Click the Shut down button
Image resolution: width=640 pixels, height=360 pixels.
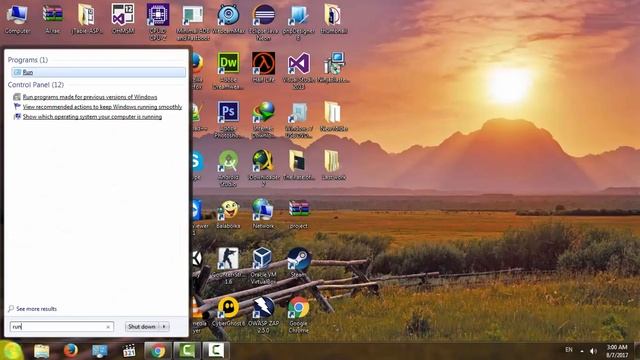point(142,327)
